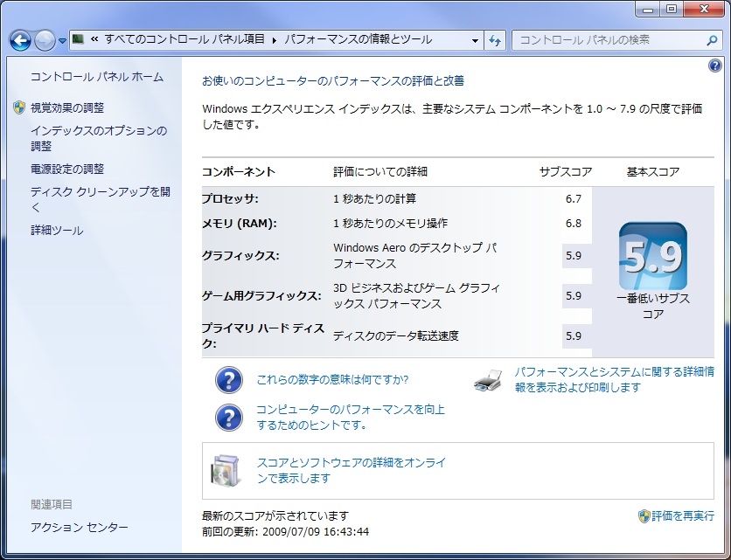Click the memory subscore 6.8

(574, 224)
